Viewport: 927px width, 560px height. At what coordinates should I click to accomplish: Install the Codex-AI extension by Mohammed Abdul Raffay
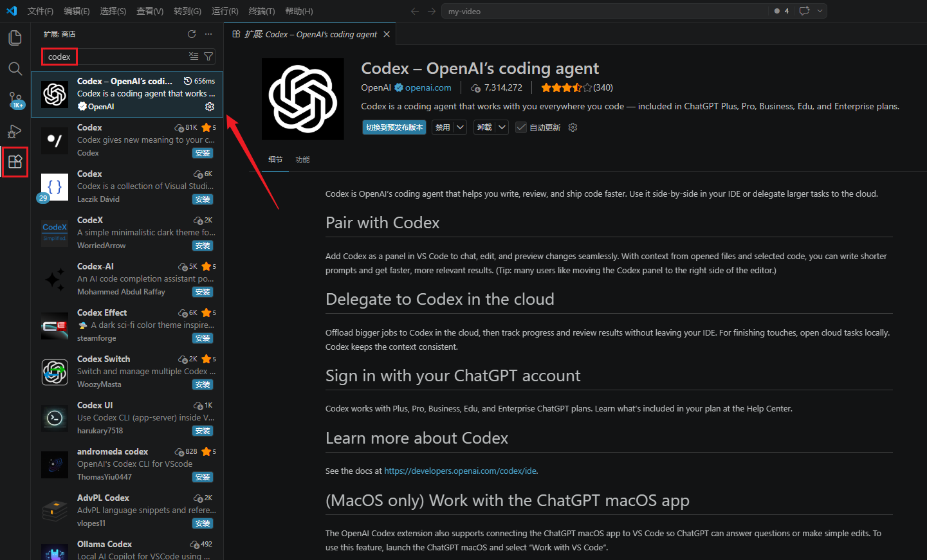[x=203, y=292]
